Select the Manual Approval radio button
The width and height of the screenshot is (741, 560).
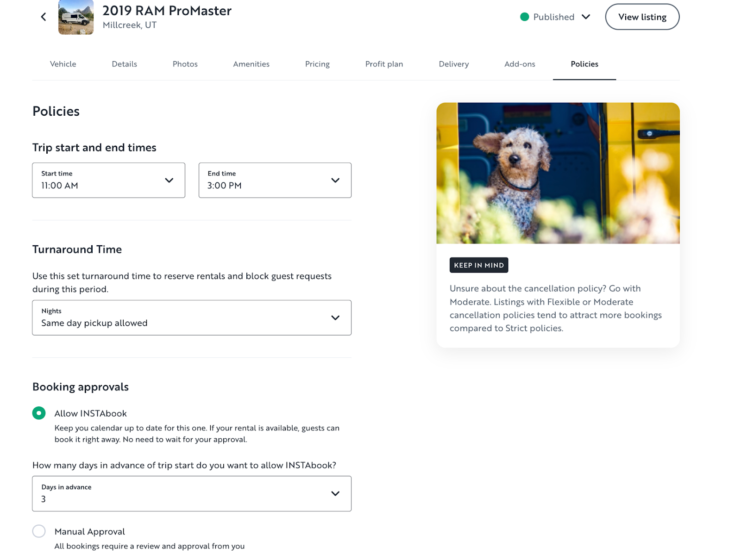[39, 531]
